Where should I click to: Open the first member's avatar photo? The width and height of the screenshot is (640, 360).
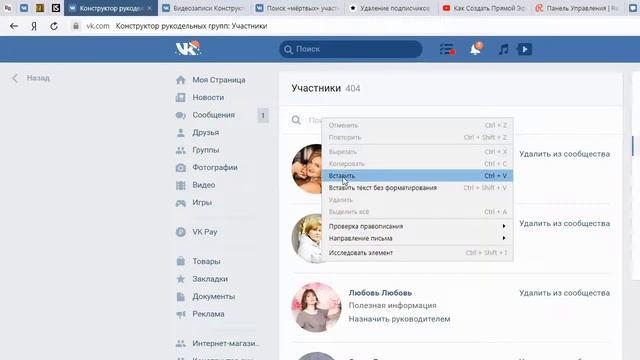click(x=307, y=169)
